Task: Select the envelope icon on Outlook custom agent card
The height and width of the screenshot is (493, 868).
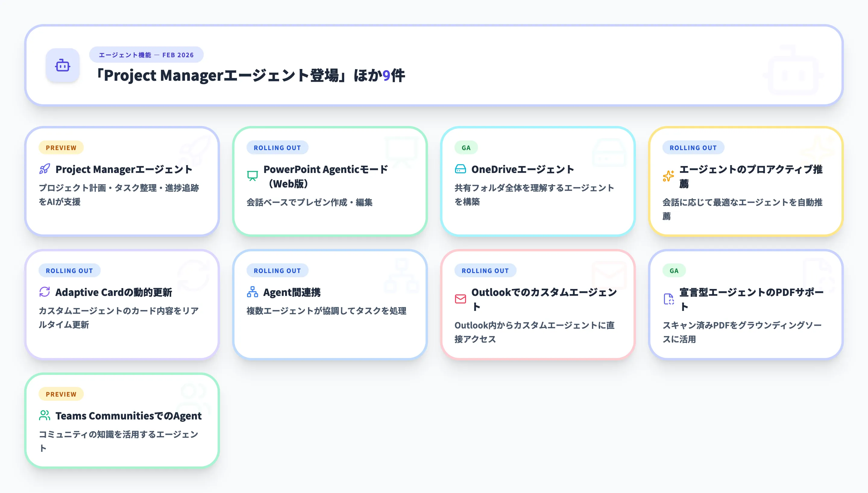Action: (x=461, y=298)
